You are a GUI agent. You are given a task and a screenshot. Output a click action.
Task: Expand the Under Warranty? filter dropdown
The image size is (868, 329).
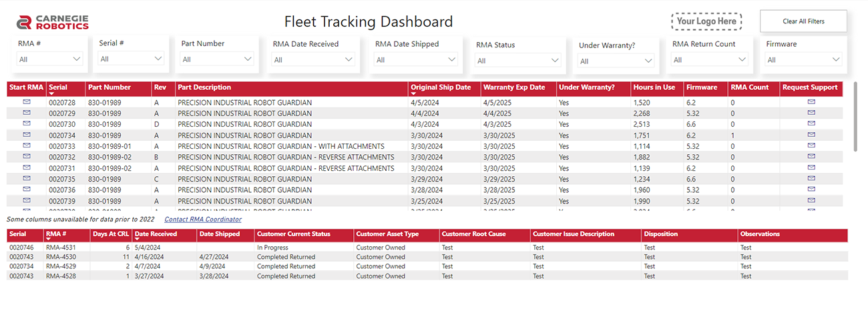616,61
